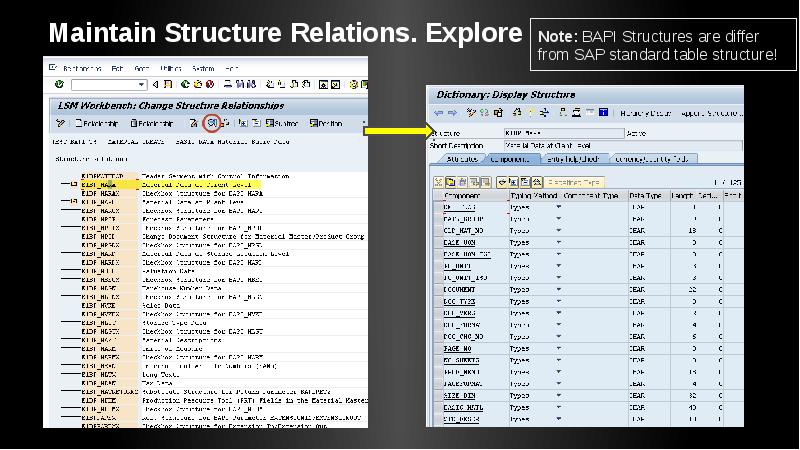Open the Edit menu in LSM Workbench
The height and width of the screenshot is (450, 800).
pos(117,68)
